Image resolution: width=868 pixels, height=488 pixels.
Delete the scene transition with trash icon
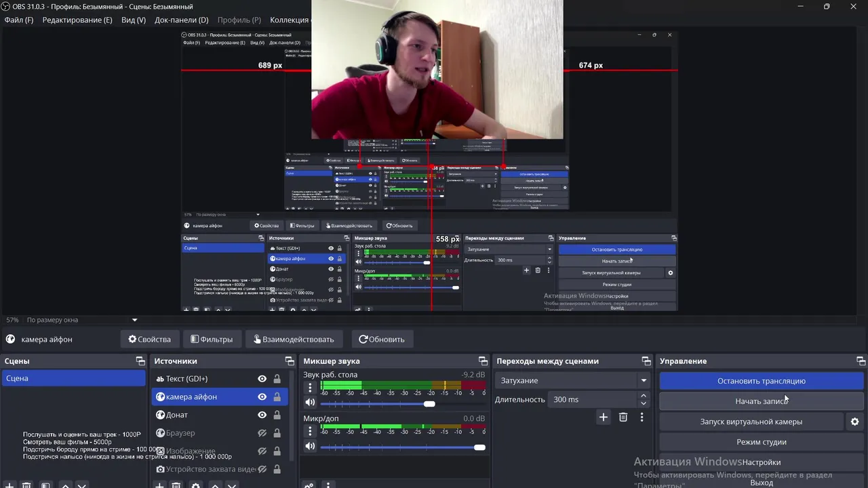pyautogui.click(x=623, y=417)
